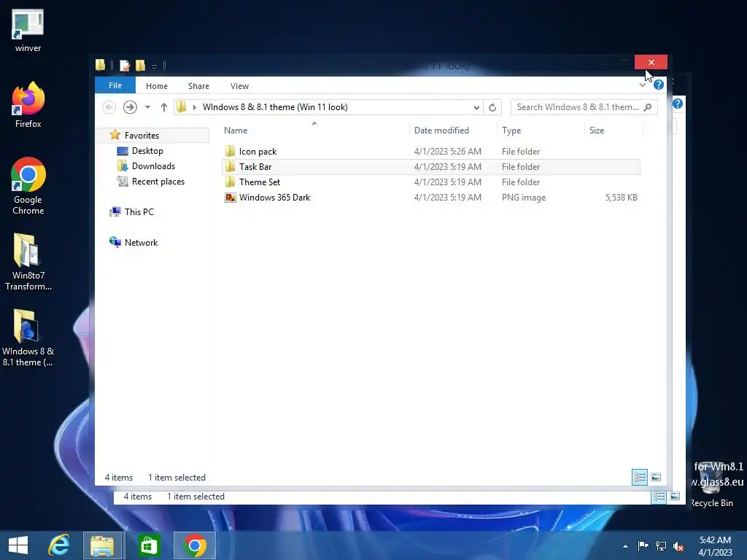This screenshot has height=560, width=747.
Task: Open the clock showing 5:42 AM
Action: tap(715, 546)
